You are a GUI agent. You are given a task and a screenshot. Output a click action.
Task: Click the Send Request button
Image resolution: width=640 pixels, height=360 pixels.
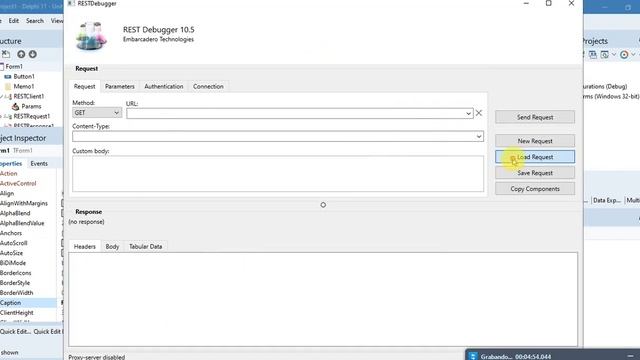click(x=535, y=117)
